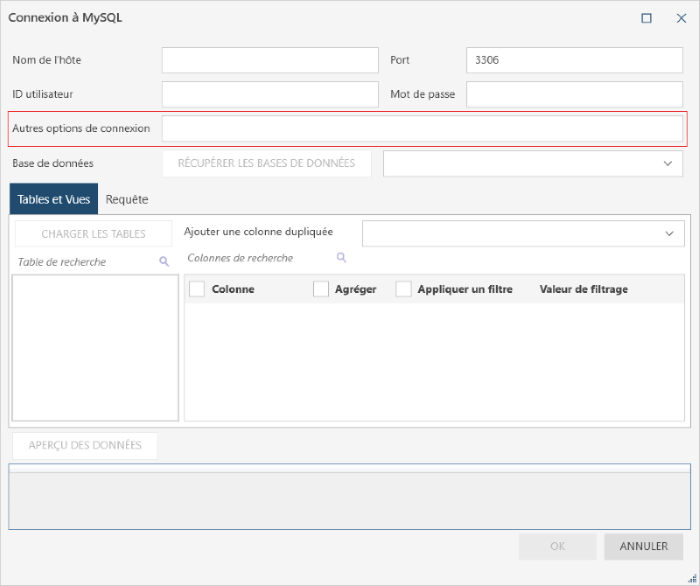Click the Aperçu des données button
This screenshot has width=700, height=586.
pyautogui.click(x=84, y=445)
